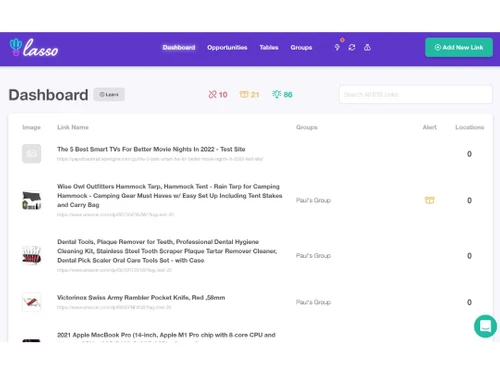The image size is (500, 375).
Task: Open the Dental Tools Plaque Remover link
Action: point(167,251)
